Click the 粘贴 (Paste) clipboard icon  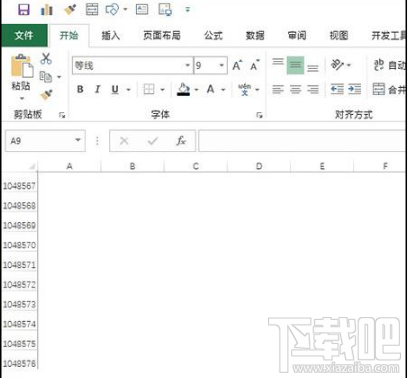pos(22,66)
